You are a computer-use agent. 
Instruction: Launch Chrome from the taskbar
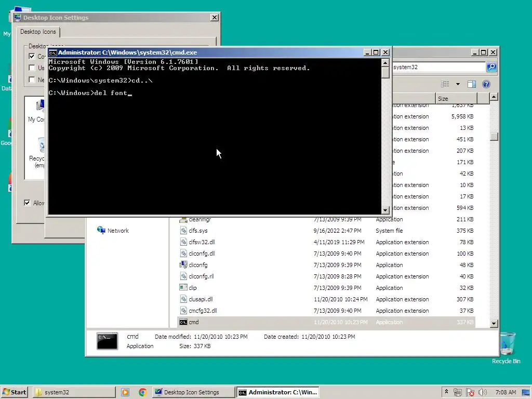[x=143, y=392]
